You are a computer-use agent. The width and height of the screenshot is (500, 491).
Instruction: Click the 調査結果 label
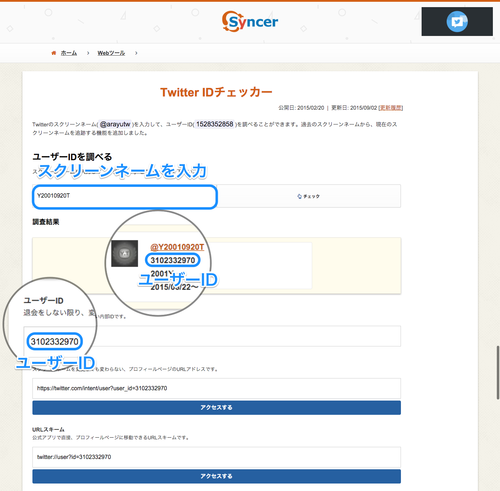[46, 222]
